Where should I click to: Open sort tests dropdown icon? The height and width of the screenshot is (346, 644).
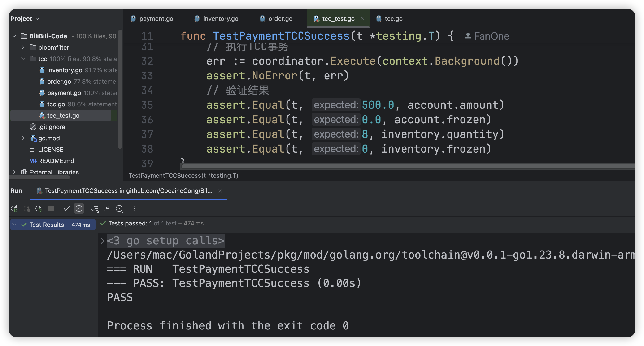point(95,208)
